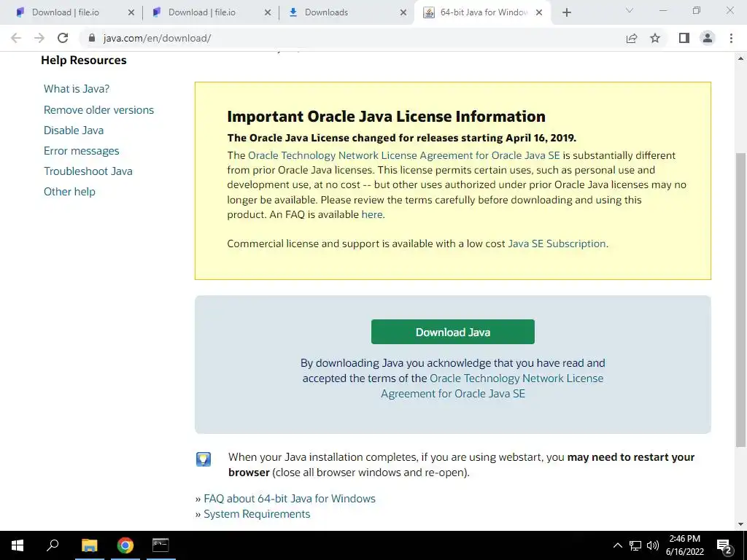747x560 pixels.
Task: Click the lightbulb tip icon
Action: pos(204,459)
